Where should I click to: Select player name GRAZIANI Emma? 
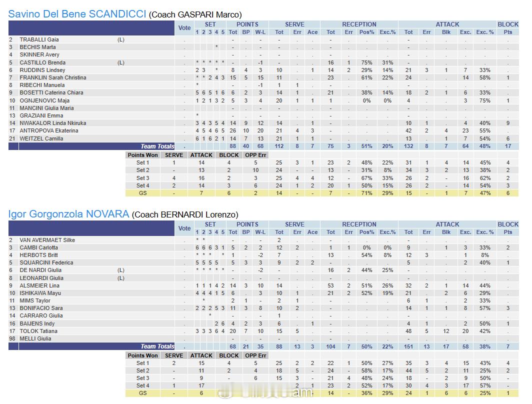(x=41, y=115)
